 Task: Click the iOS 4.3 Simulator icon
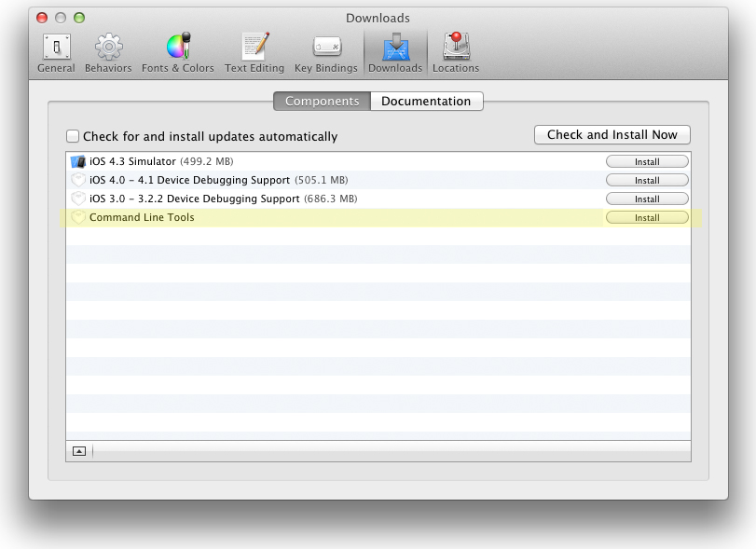[x=78, y=161]
